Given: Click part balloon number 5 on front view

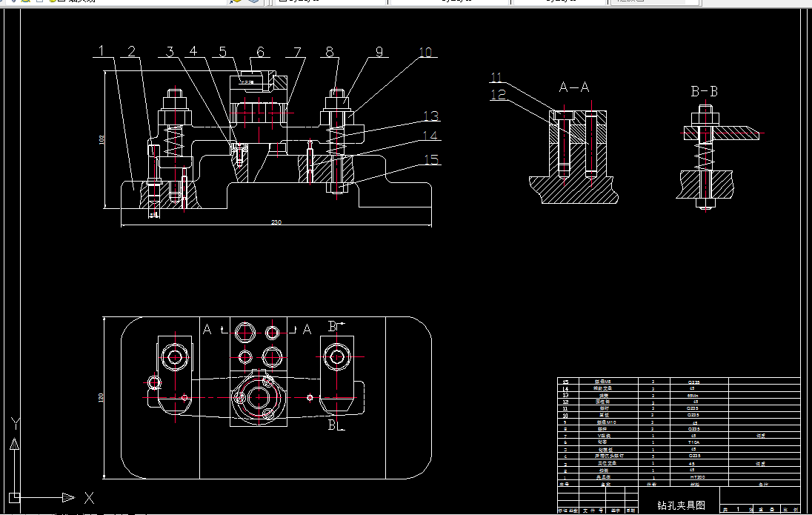Looking at the screenshot, I should [x=223, y=51].
